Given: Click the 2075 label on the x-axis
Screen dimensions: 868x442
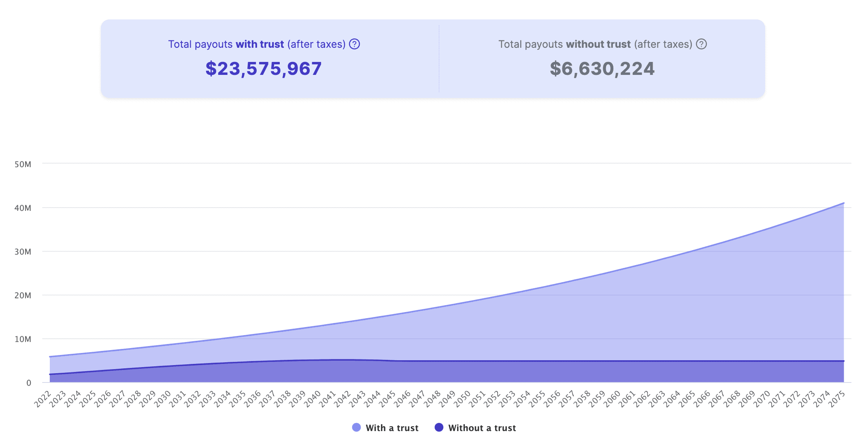Looking at the screenshot, I should click(x=837, y=399).
